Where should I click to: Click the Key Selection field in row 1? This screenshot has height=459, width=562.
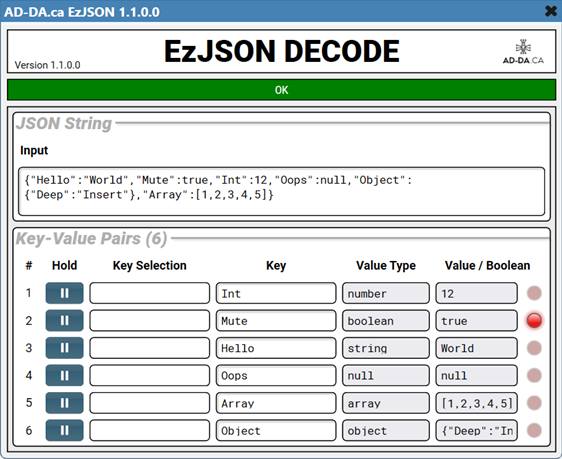(x=149, y=293)
